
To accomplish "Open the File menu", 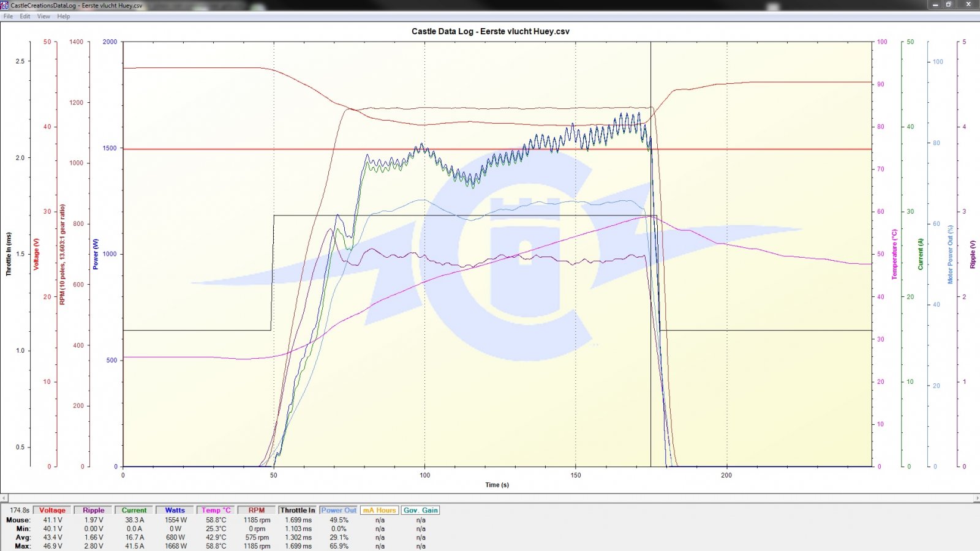I will (8, 17).
